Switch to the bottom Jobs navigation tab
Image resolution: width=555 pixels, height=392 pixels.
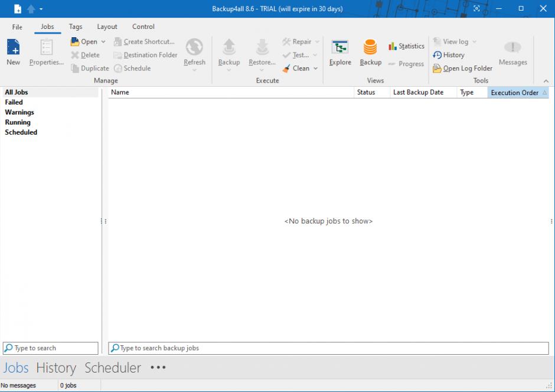16,368
